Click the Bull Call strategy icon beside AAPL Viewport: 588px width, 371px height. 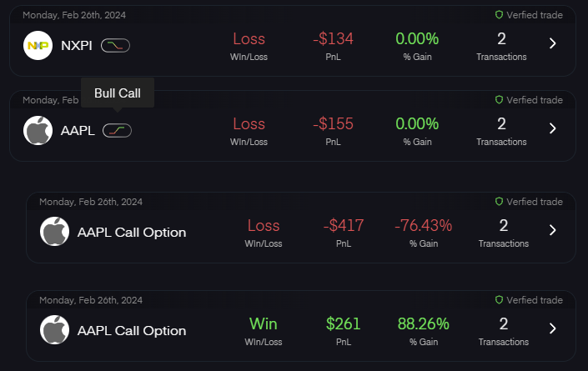(117, 130)
